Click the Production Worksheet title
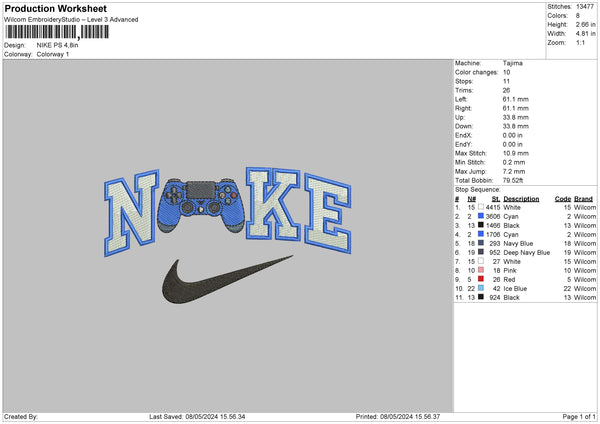Viewport: 600px width, 424px height. 56,8
